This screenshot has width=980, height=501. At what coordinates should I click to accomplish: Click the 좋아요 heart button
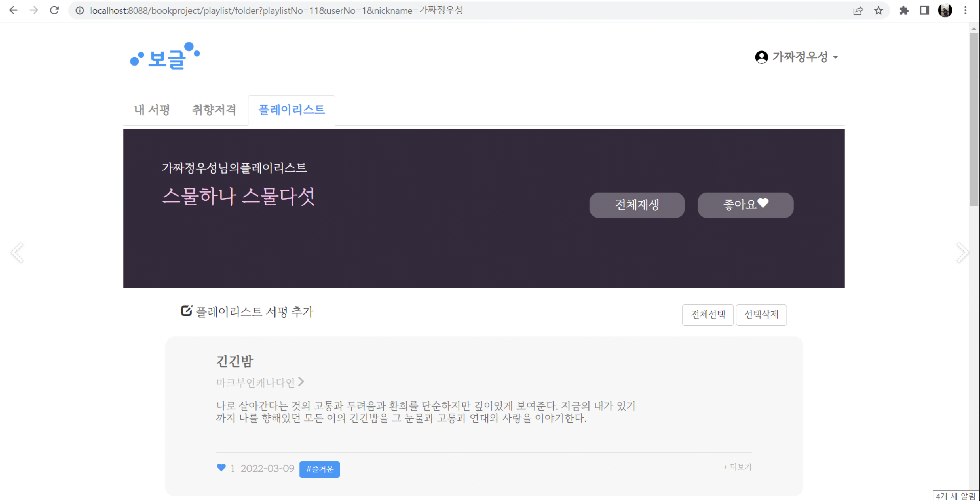coord(745,205)
